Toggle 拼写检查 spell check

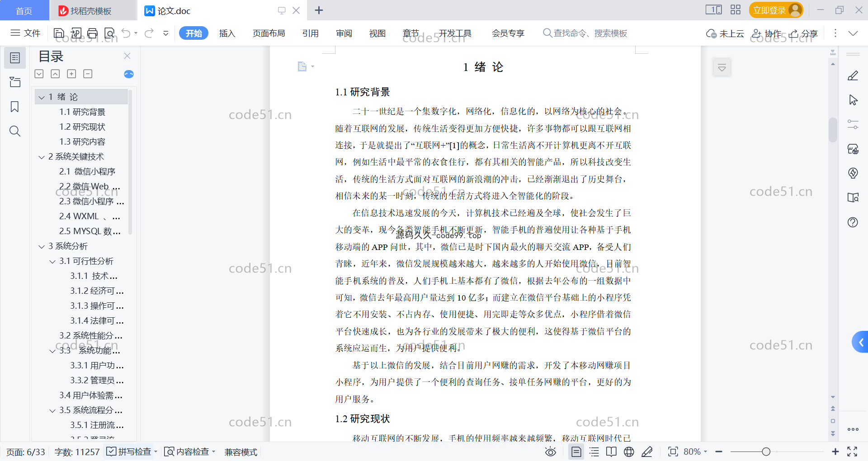point(129,452)
